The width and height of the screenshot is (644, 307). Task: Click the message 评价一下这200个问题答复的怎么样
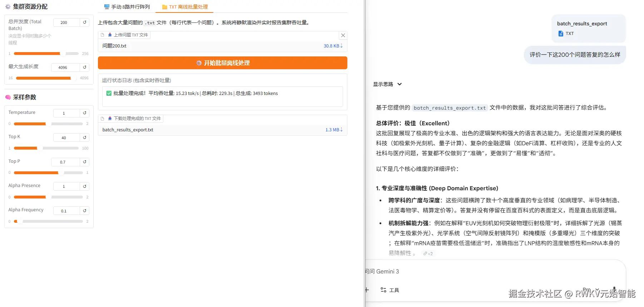pyautogui.click(x=575, y=55)
